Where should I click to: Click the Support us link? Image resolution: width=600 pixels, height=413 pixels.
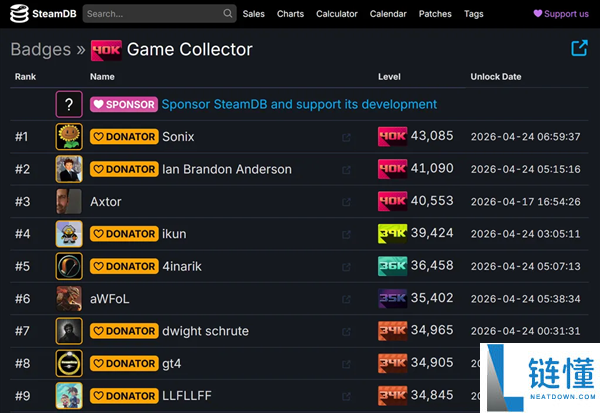point(561,14)
